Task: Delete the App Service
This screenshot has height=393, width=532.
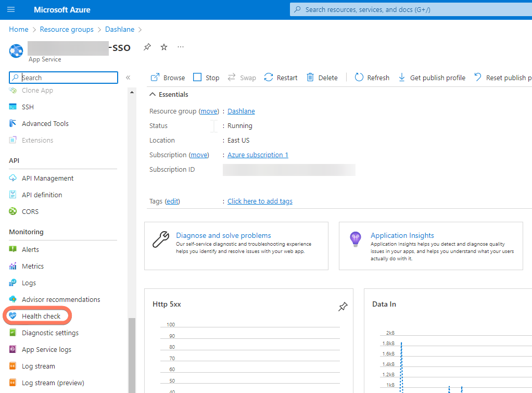Action: coord(322,78)
